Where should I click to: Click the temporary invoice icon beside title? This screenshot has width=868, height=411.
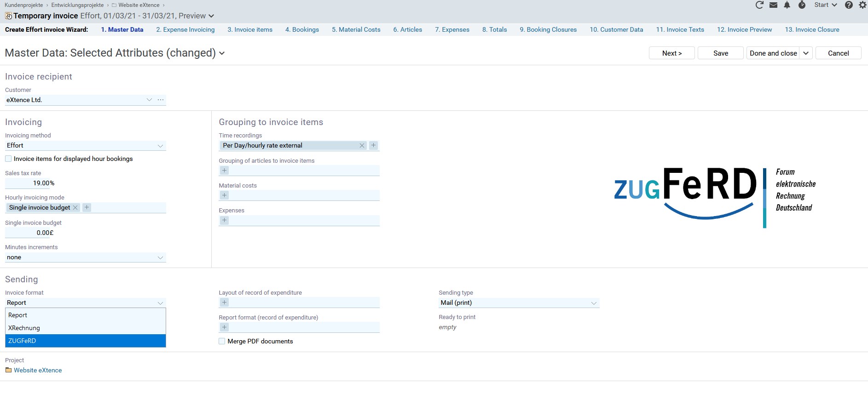click(8, 16)
